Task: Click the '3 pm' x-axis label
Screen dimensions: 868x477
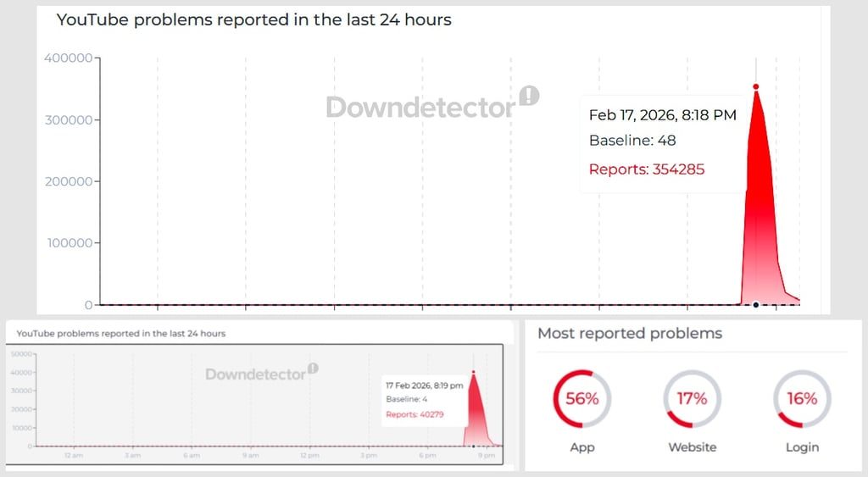Action: coord(369,456)
